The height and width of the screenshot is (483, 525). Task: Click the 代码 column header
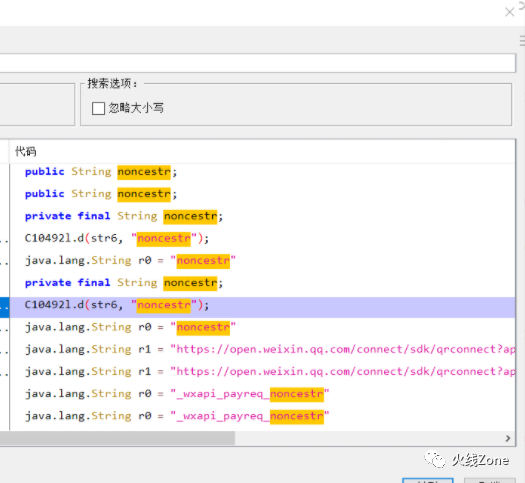pyautogui.click(x=26, y=152)
